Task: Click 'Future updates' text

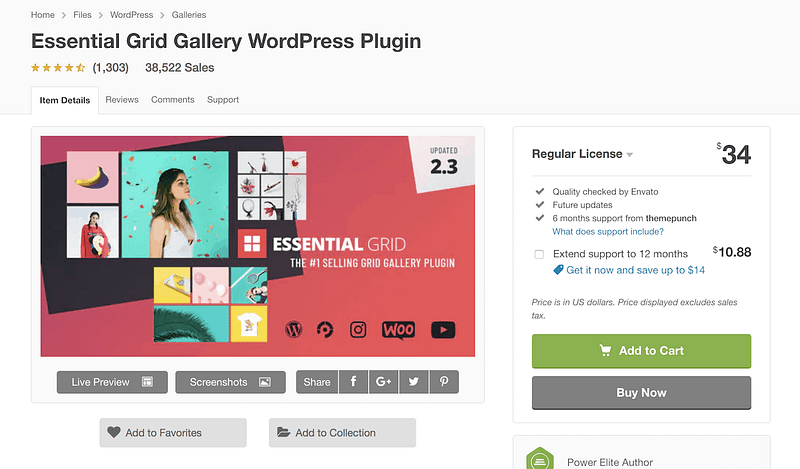Action: coord(582,205)
